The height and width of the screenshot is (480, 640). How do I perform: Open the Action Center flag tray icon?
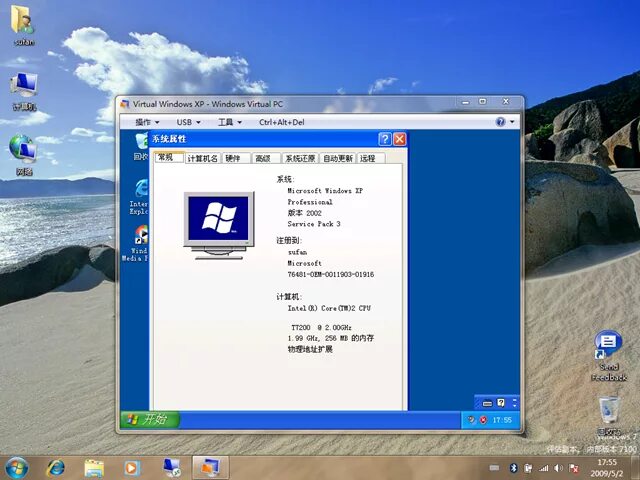pyautogui.click(x=573, y=468)
